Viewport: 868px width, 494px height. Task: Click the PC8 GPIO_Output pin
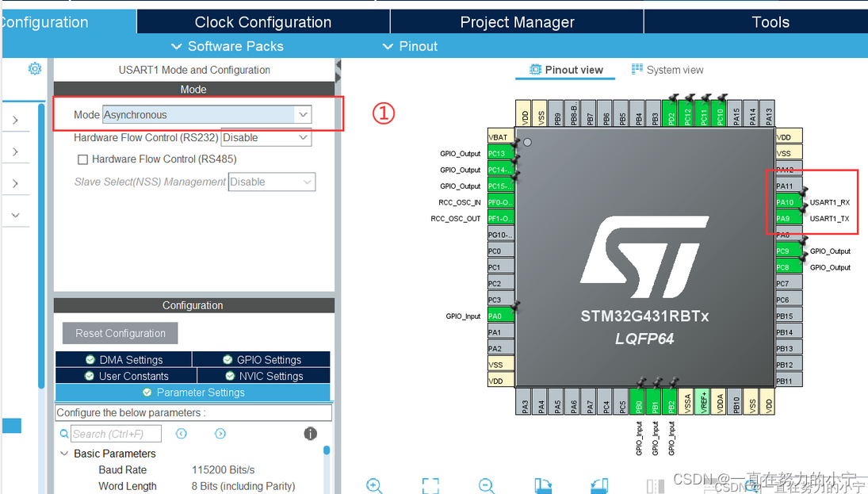click(x=789, y=267)
